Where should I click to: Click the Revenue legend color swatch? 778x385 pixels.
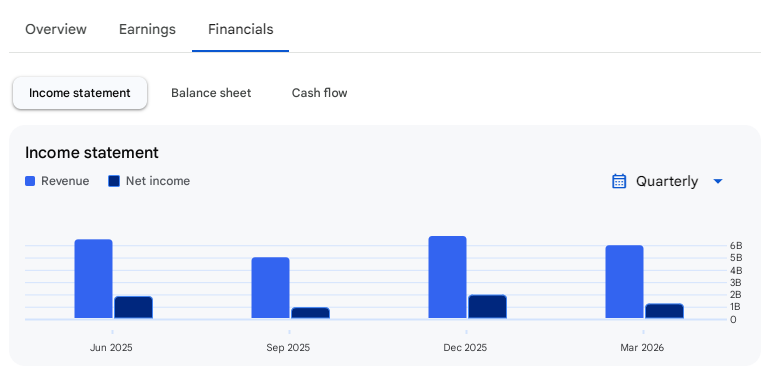tap(30, 181)
